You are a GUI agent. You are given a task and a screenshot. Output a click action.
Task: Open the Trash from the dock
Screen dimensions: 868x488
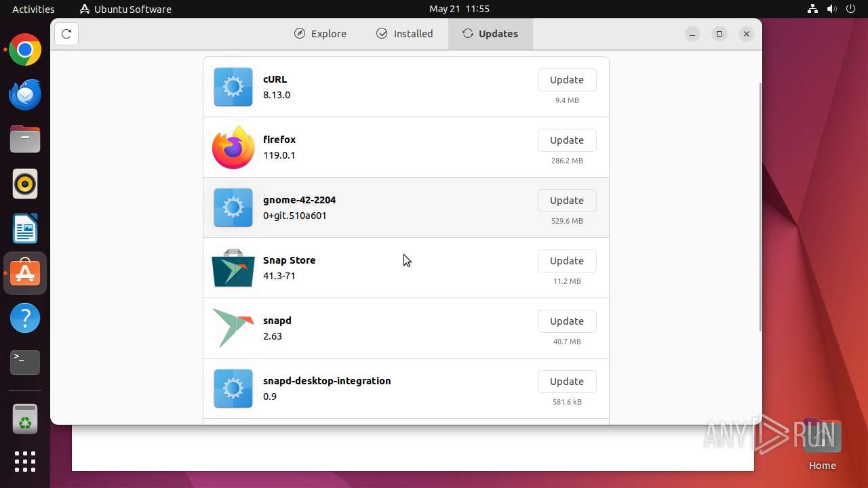coord(25,419)
